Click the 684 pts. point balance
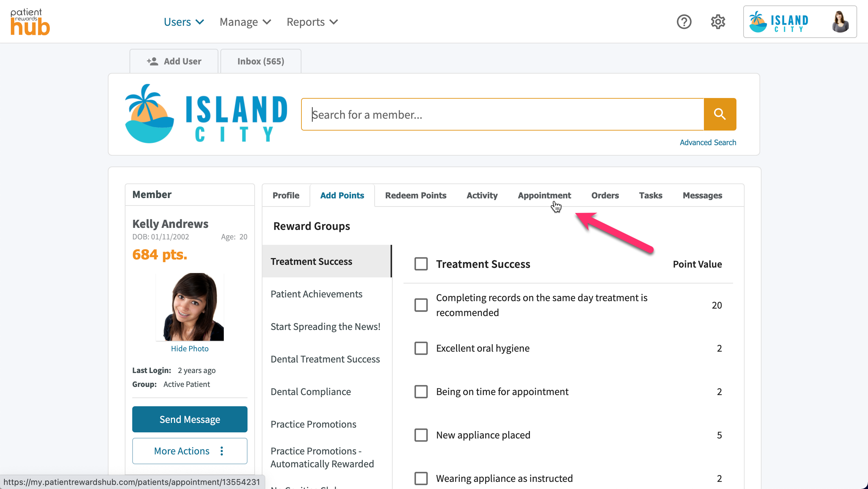 pyautogui.click(x=160, y=254)
